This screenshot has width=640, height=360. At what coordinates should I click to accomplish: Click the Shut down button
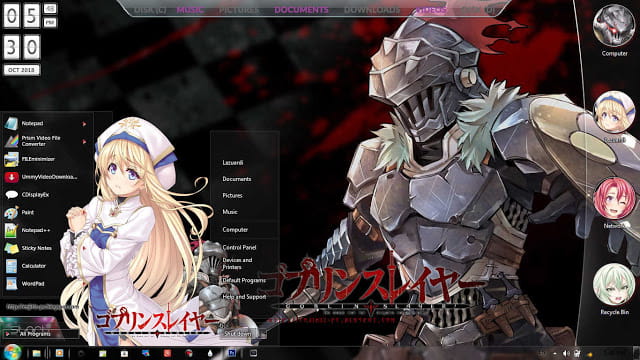coord(238,334)
